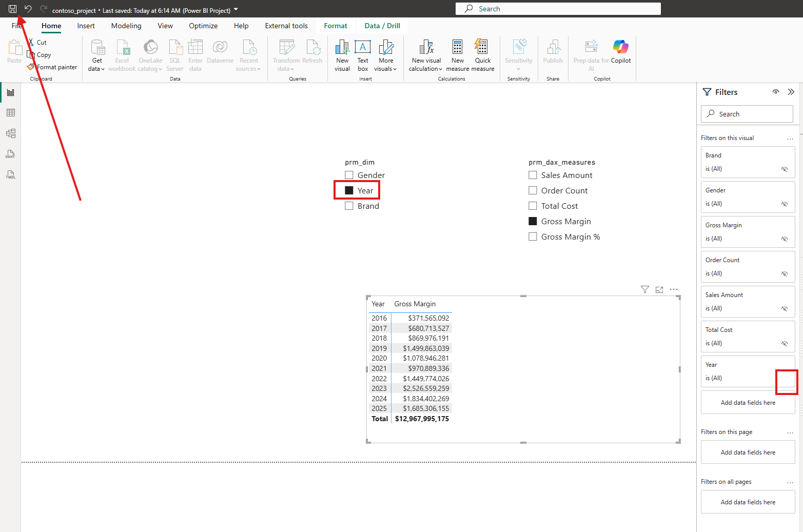Click Add data fields under Filters on all pages

748,502
